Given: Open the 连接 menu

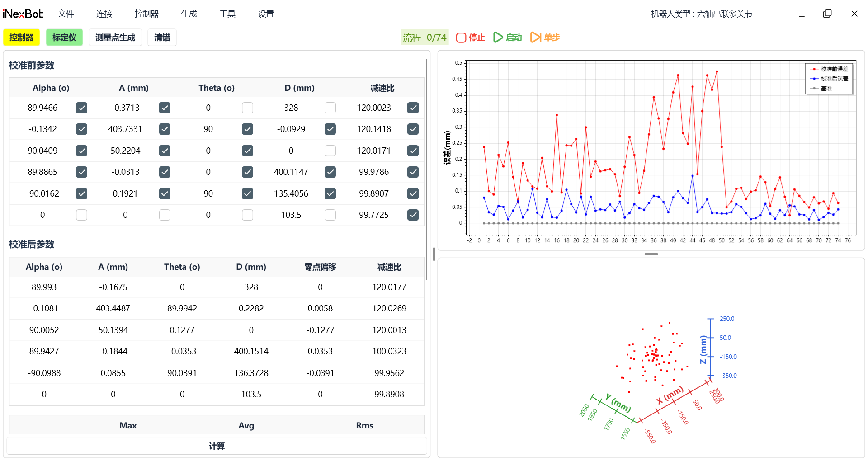Looking at the screenshot, I should coord(104,14).
